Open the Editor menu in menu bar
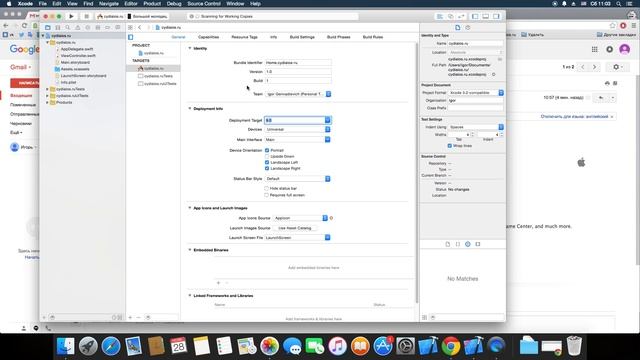 click(131, 4)
